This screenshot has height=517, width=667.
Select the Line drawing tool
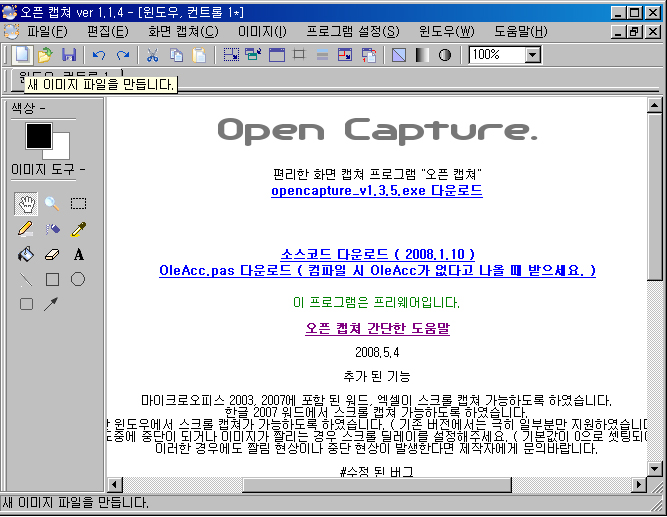(x=26, y=280)
